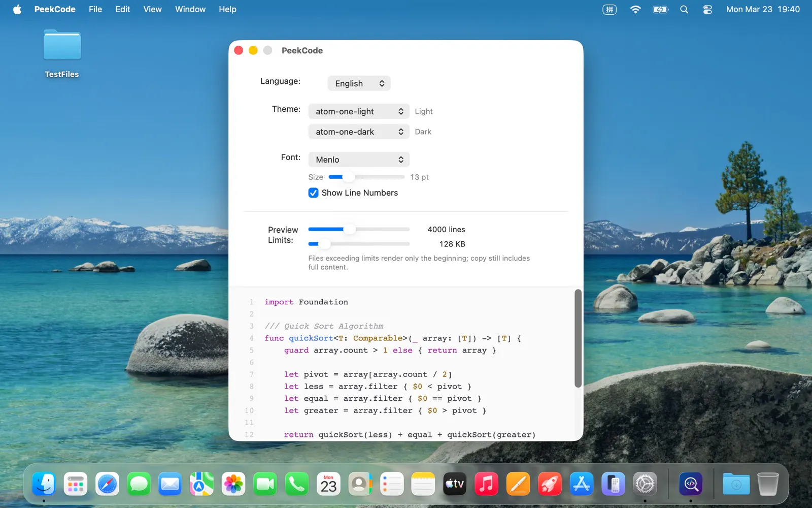Click the PeekCode icon in the Dock
The height and width of the screenshot is (508, 812).
pyautogui.click(x=691, y=484)
